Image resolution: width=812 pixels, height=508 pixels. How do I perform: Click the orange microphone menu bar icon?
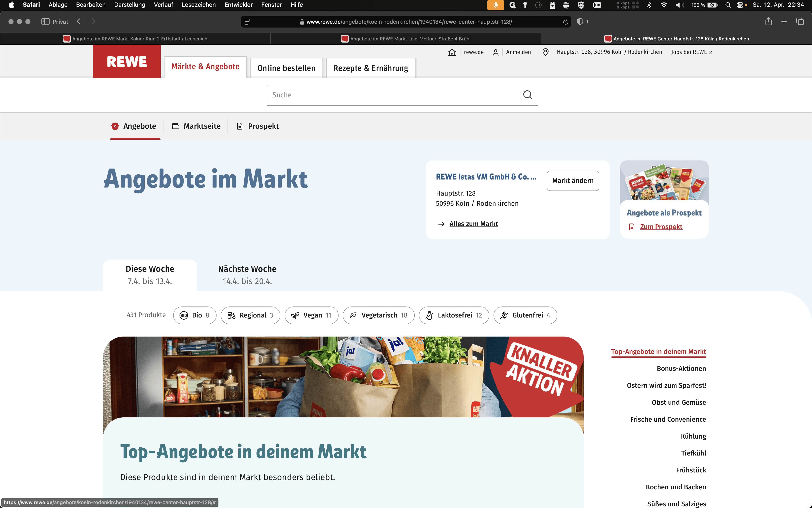(495, 5)
